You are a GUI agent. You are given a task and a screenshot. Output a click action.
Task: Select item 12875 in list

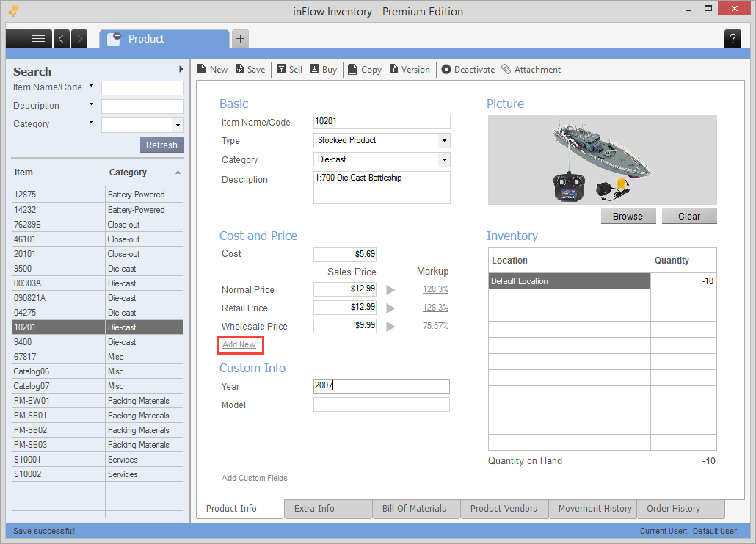pos(98,195)
